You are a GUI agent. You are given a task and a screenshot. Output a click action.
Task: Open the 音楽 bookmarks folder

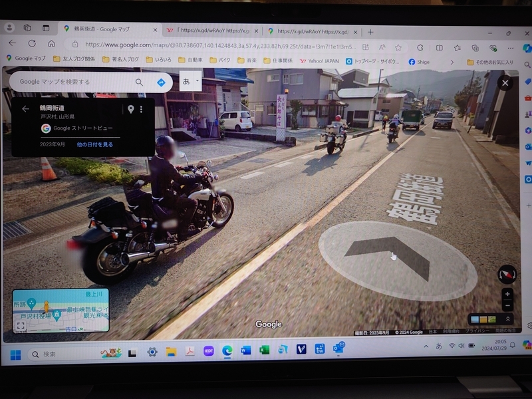point(247,61)
